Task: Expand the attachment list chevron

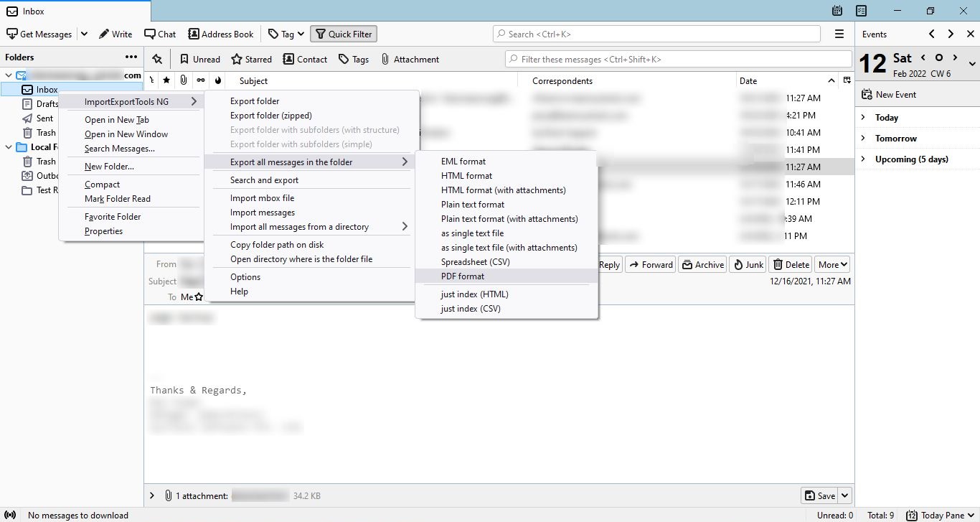Action: (152, 495)
